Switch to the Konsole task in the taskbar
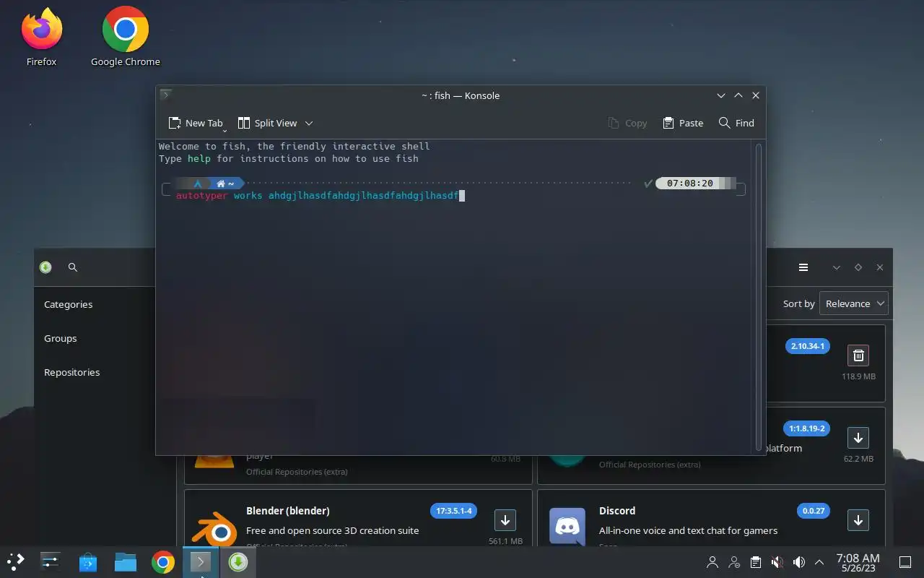 tap(200, 561)
